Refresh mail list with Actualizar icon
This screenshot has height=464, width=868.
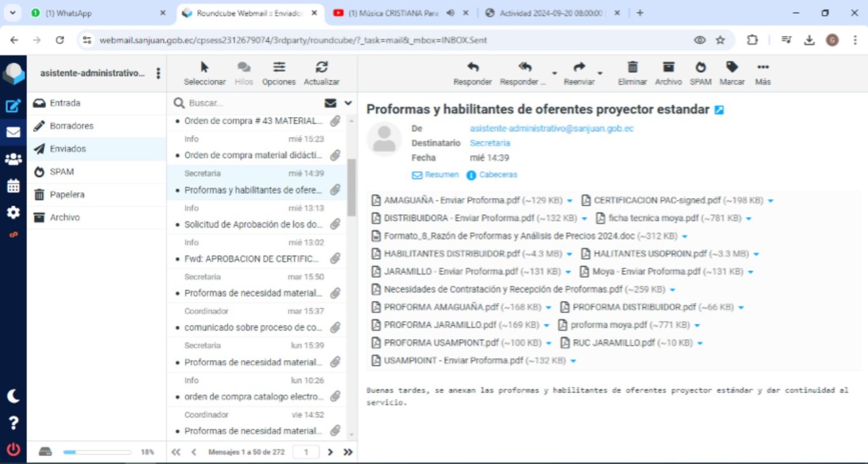pos(322,67)
